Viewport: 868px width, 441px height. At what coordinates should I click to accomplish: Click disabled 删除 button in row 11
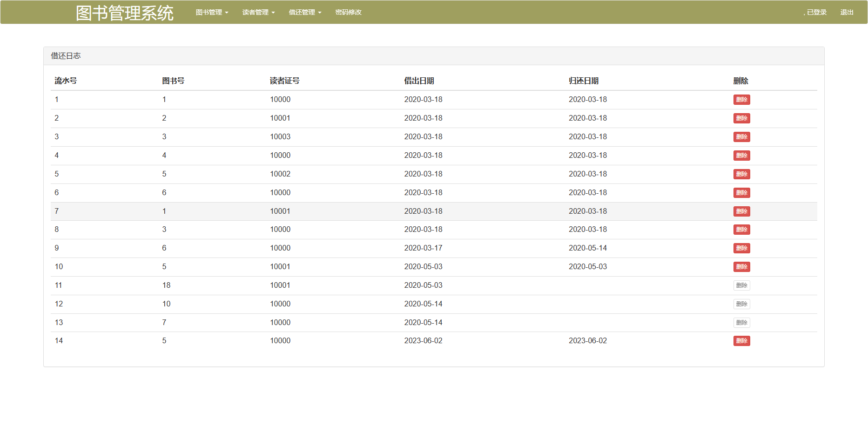point(741,285)
